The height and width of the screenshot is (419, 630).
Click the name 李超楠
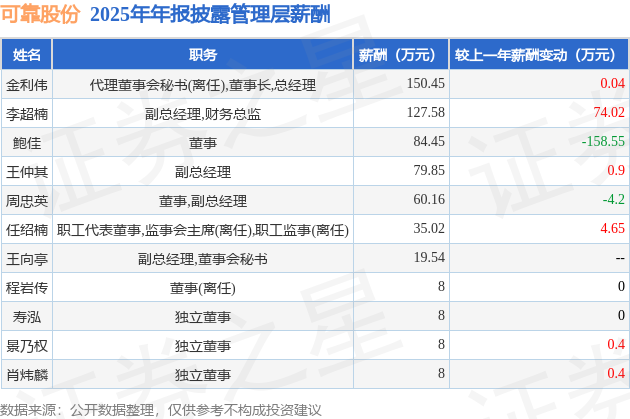[27, 114]
